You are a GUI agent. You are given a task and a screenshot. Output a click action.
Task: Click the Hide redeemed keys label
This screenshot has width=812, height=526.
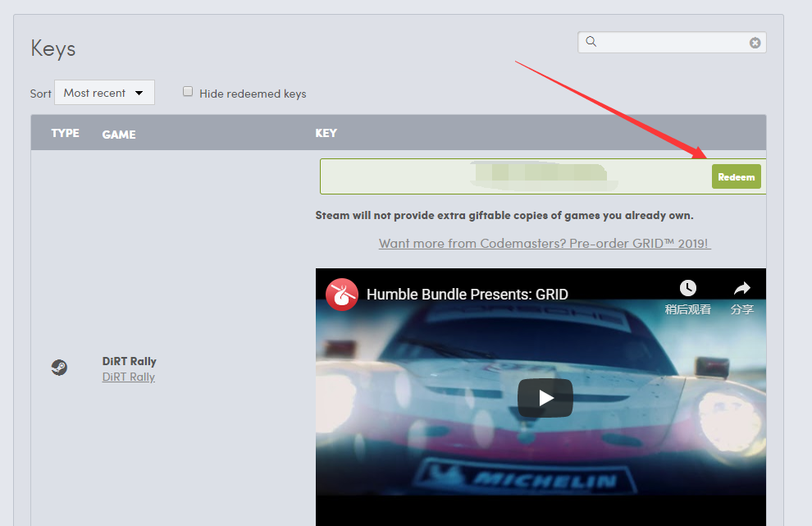pyautogui.click(x=253, y=94)
